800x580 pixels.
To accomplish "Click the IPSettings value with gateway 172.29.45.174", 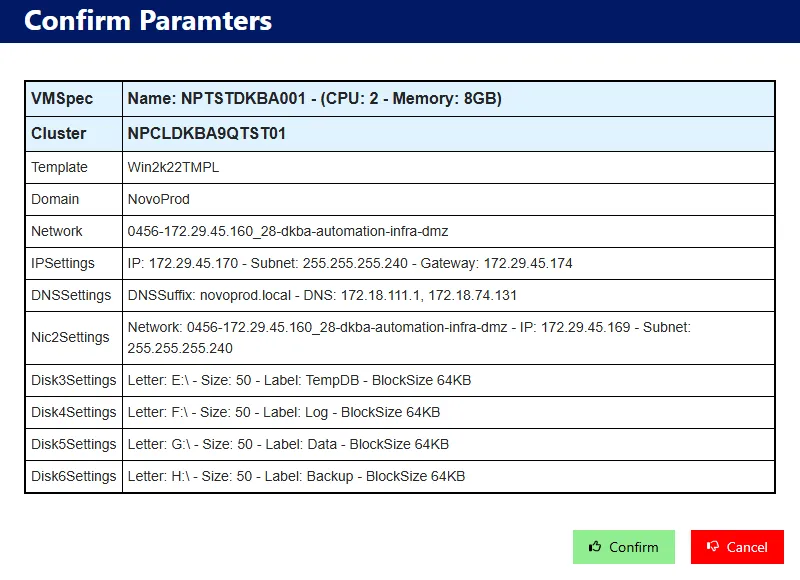I will tap(350, 263).
